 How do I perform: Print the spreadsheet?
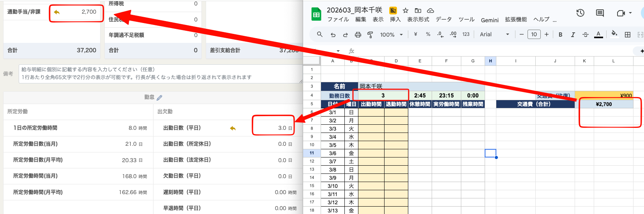tap(358, 35)
